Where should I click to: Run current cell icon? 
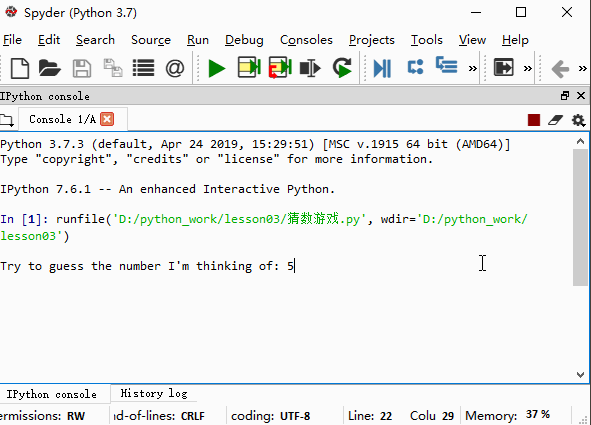(x=249, y=68)
